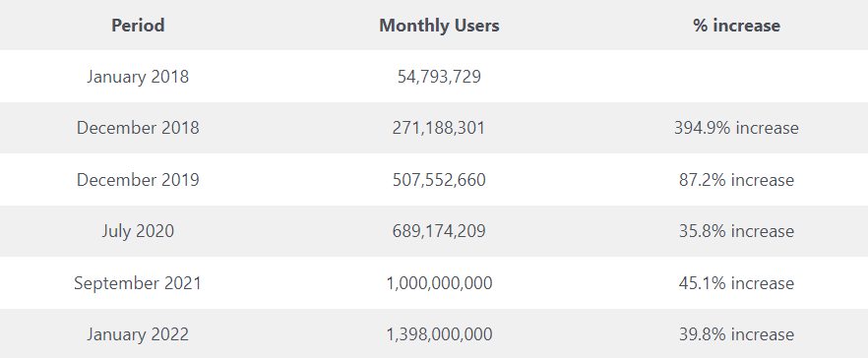This screenshot has width=868, height=358.
Task: Click the Monthly Users column header
Action: [439, 26]
